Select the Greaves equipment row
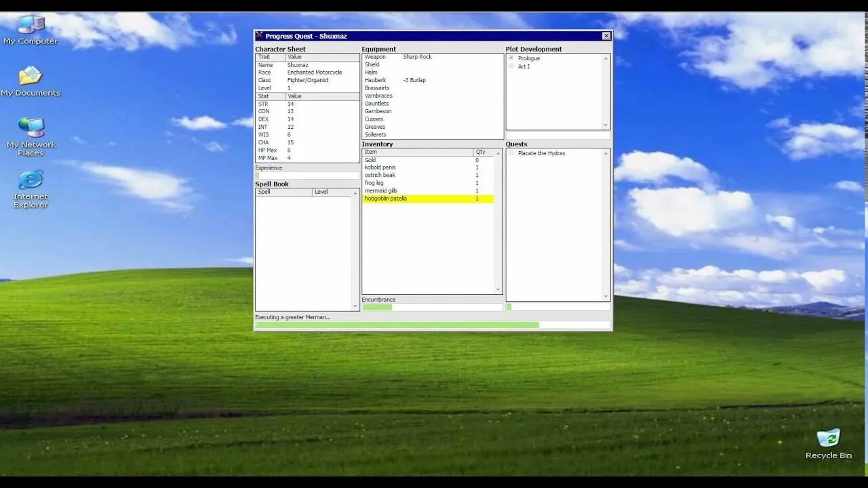The width and height of the screenshot is (868, 488). [x=433, y=127]
